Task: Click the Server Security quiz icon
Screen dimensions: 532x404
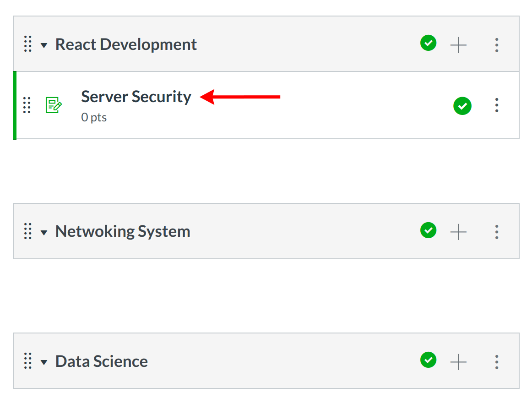Action: pyautogui.click(x=54, y=105)
